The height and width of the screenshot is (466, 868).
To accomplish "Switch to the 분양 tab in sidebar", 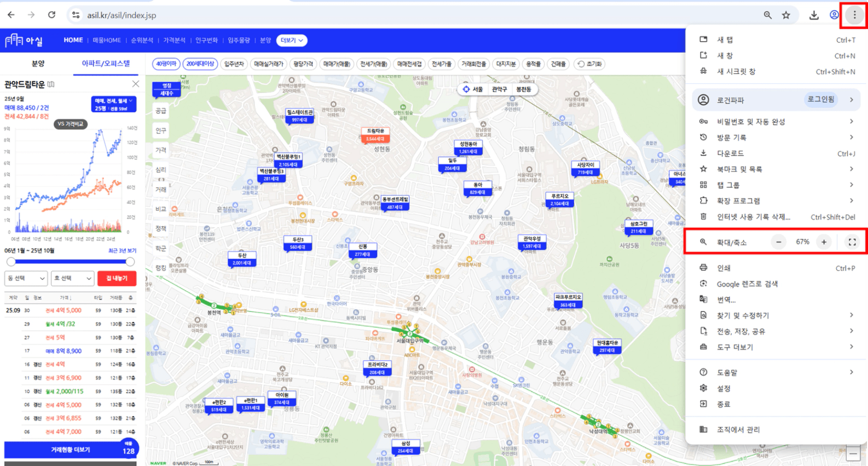I will coord(38,64).
